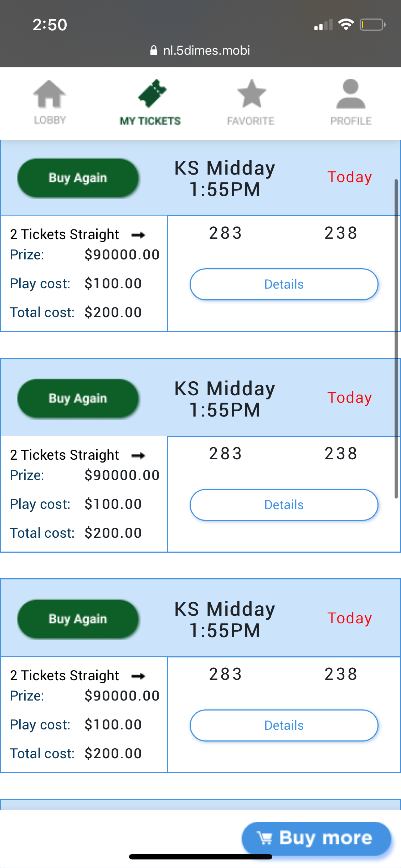The image size is (401, 868).
Task: Click the page scrollbar on the right edge
Action: coord(396,339)
